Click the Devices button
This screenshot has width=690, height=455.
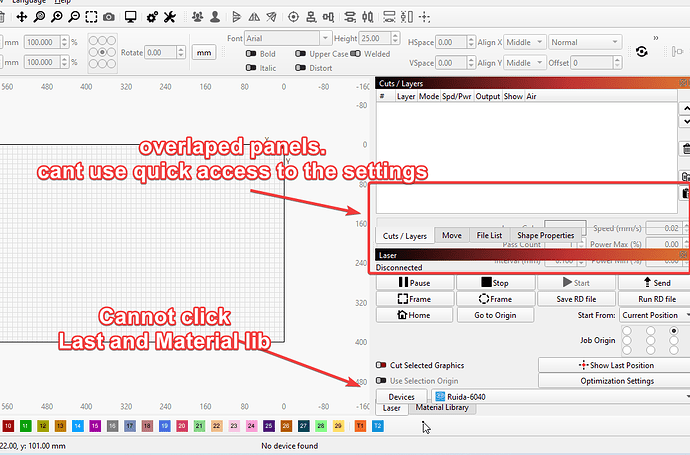(401, 397)
